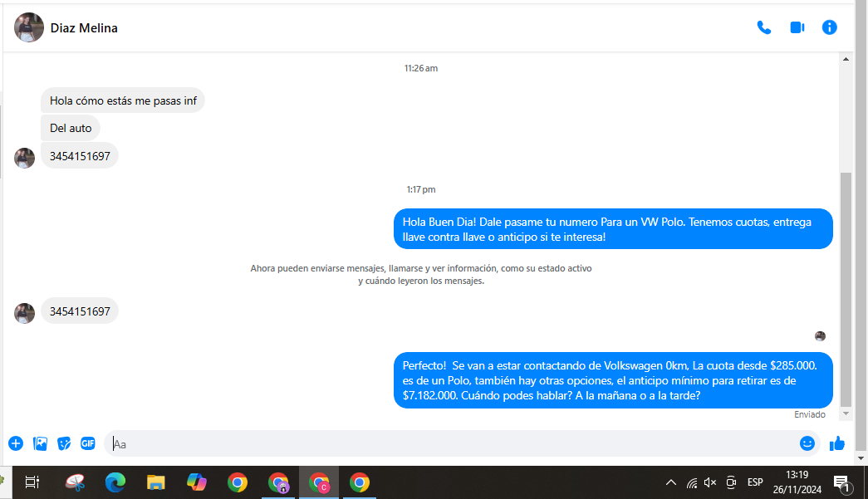The image size is (868, 499).
Task: Send a thumbs-up like
Action: 837,443
